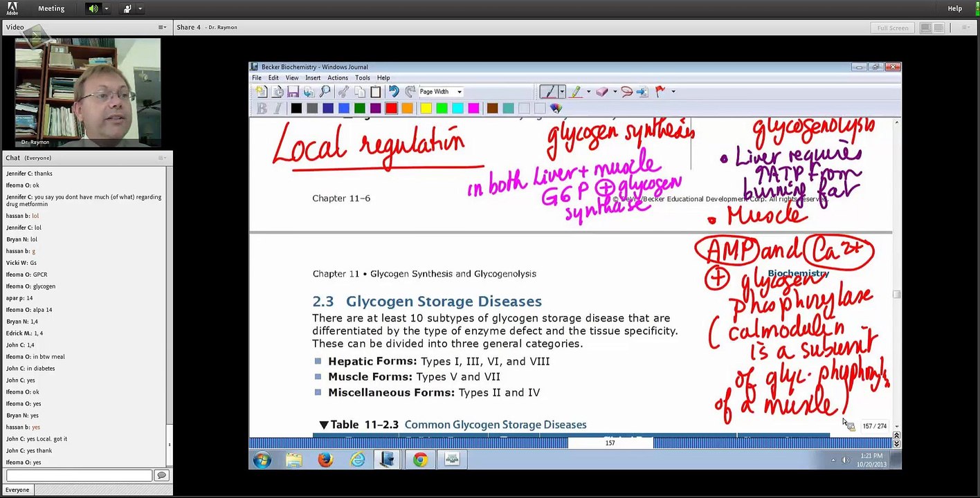Click the Insert/Remove Space tool
The image size is (980, 498).
coord(642,91)
